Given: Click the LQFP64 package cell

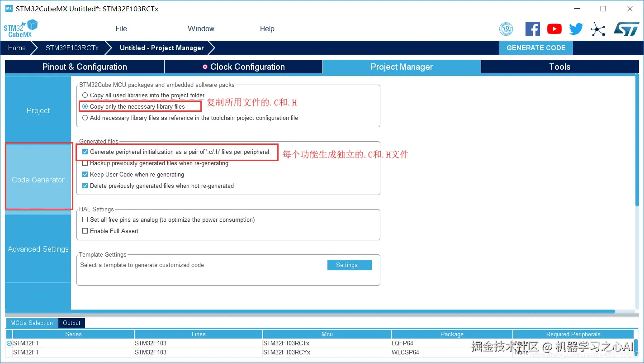Looking at the screenshot, I should pyautogui.click(x=452, y=344).
